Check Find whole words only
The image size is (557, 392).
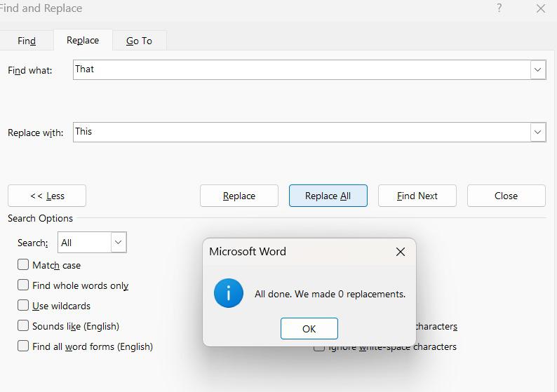pos(23,285)
